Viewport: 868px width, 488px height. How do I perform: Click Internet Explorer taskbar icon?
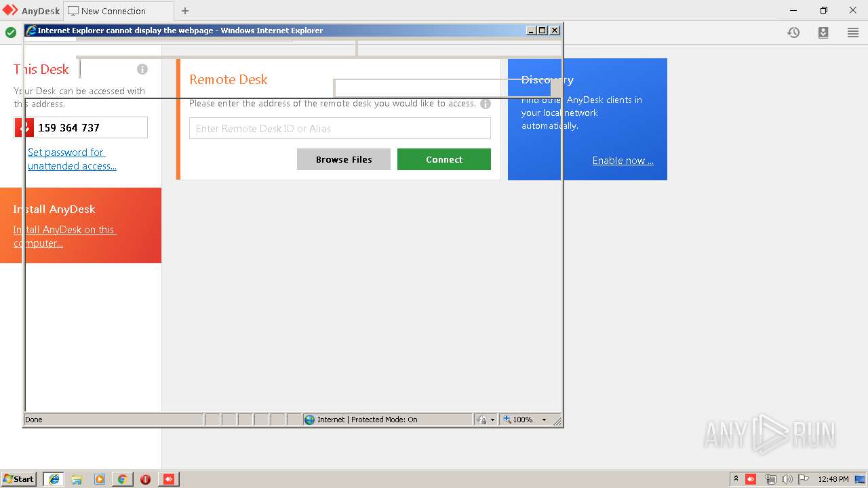click(x=54, y=479)
